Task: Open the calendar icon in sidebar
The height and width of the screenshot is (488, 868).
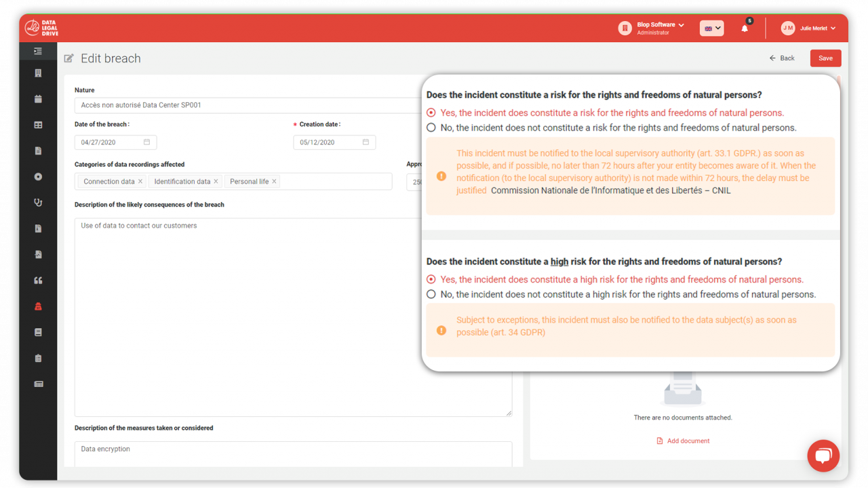Action: point(38,99)
